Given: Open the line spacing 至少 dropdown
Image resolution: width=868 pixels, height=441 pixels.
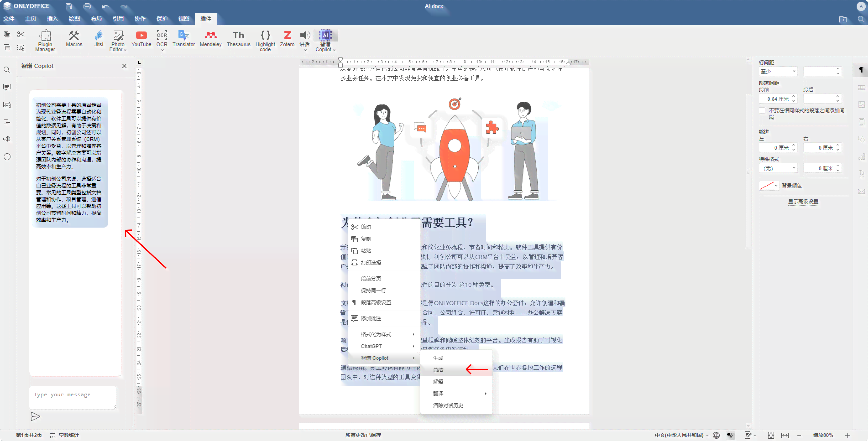Looking at the screenshot, I should 778,71.
